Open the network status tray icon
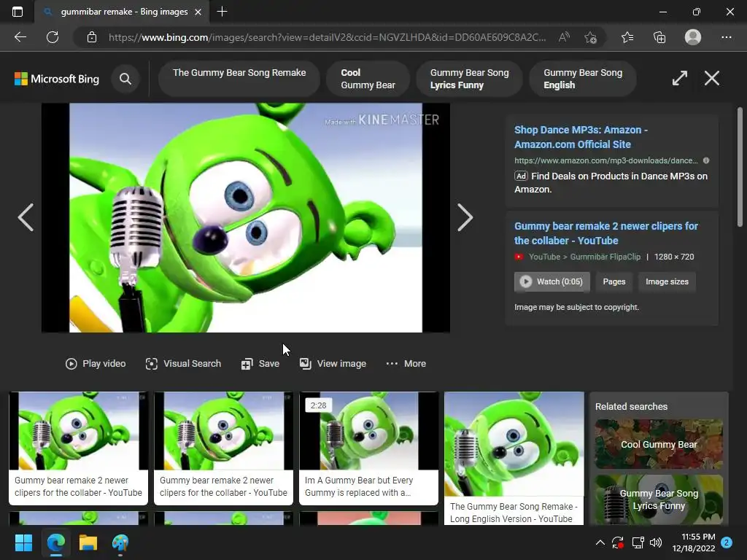 pyautogui.click(x=638, y=542)
